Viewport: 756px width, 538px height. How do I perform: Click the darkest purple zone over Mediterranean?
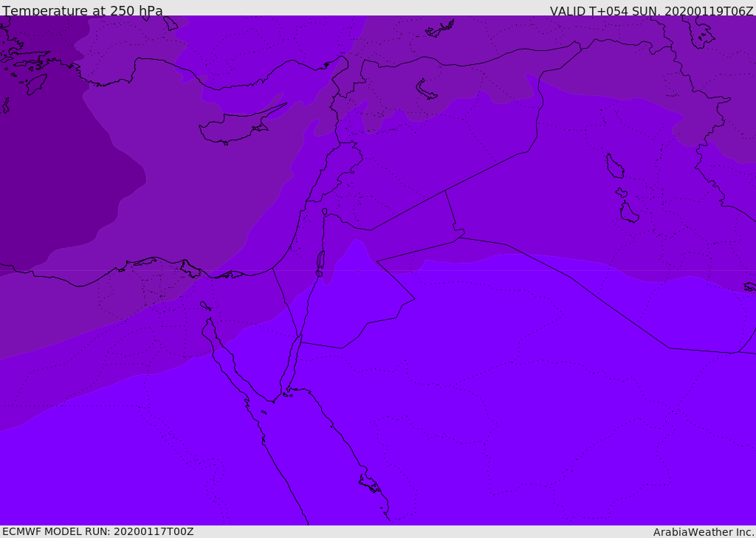[58, 169]
